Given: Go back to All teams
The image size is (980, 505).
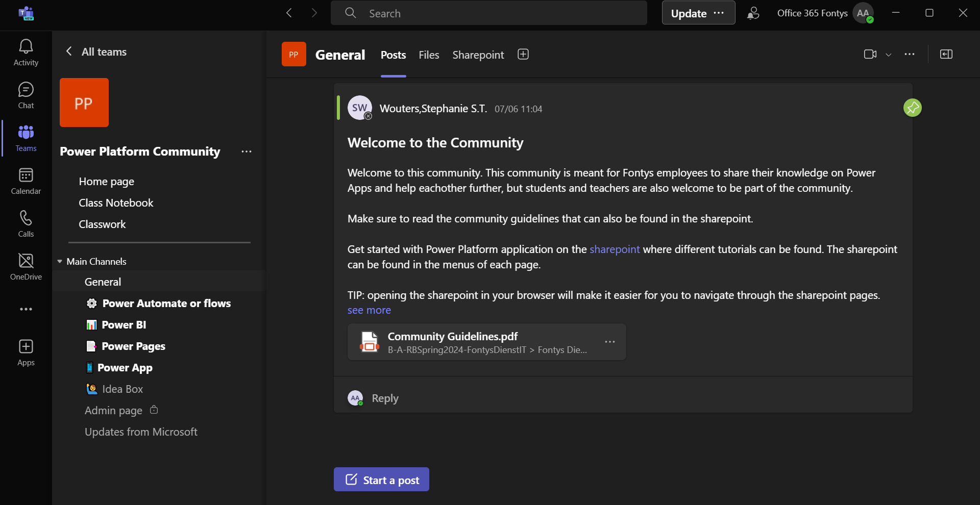Looking at the screenshot, I should point(96,52).
